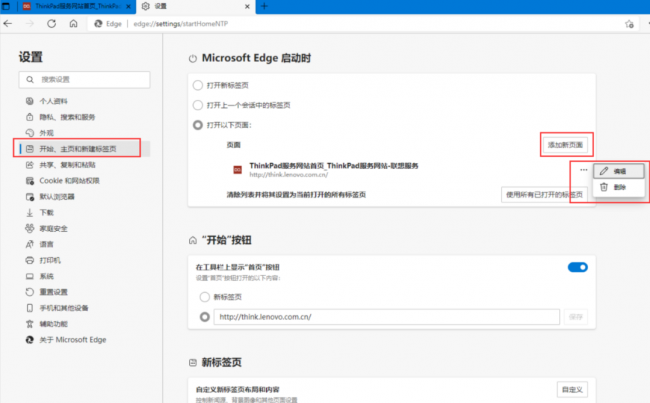Open 隐私、搜索和服务 settings section

click(x=60, y=117)
